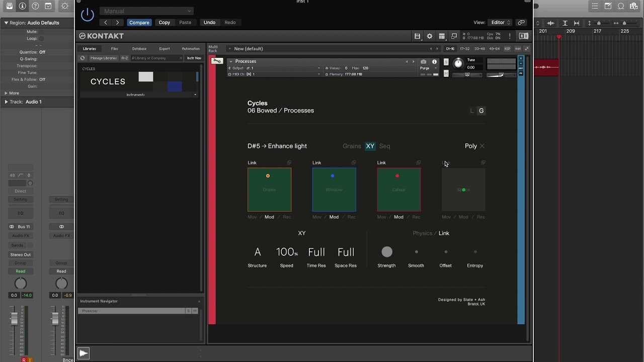The height and width of the screenshot is (362, 644).
Task: Switch to the Expert tab
Action: (x=165, y=49)
